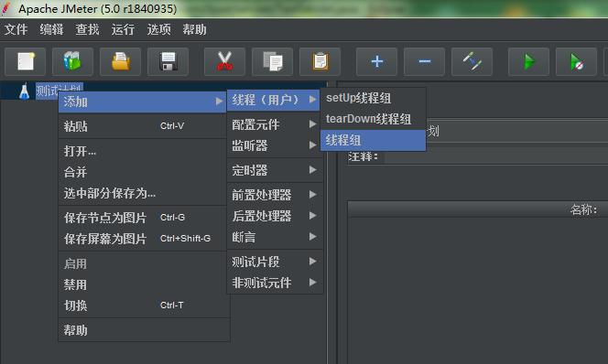The height and width of the screenshot is (364, 608).
Task: Select 合并 in context menu
Action: (x=142, y=172)
